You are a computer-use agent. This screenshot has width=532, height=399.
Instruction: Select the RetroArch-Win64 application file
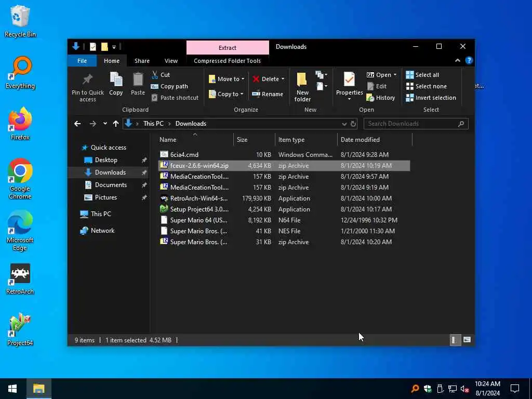284,198
